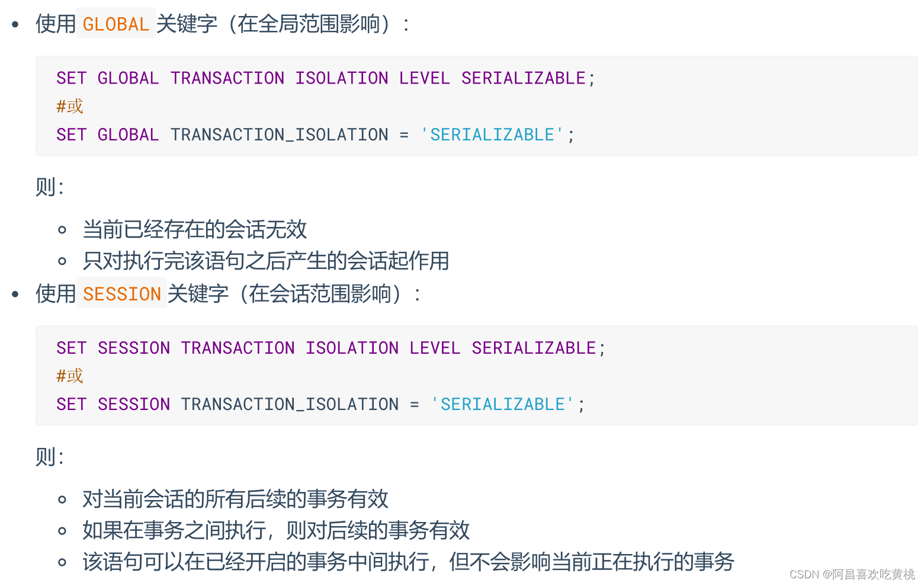This screenshot has height=586, width=924.
Task: Click the blue 'SERIALIZABLE' string in GLOBAL block
Action: (492, 135)
